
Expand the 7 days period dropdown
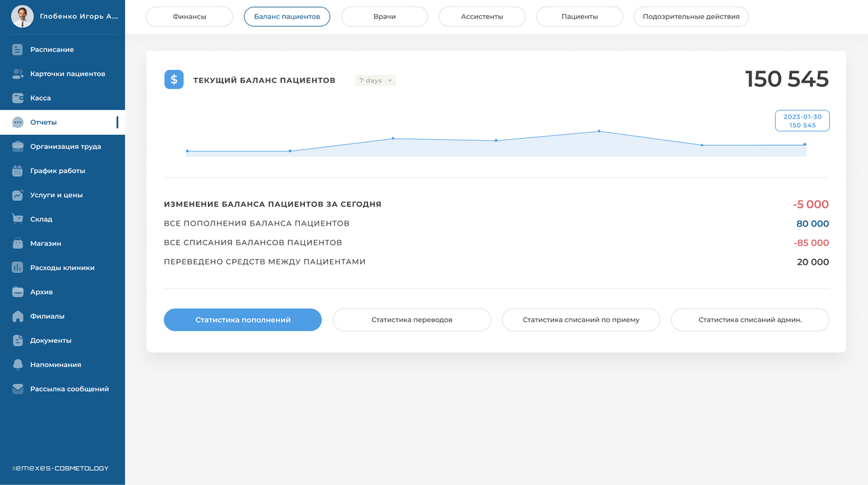coord(375,81)
